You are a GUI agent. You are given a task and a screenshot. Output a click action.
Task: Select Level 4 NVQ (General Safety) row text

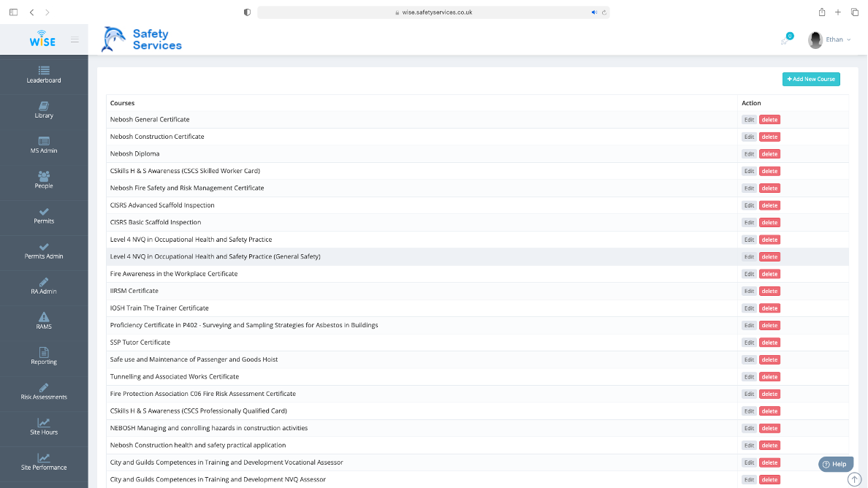point(215,256)
